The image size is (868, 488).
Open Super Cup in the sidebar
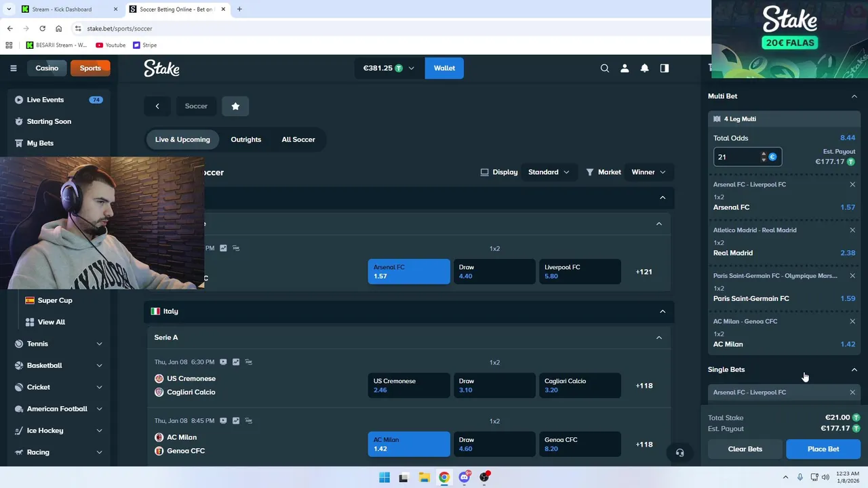55,300
